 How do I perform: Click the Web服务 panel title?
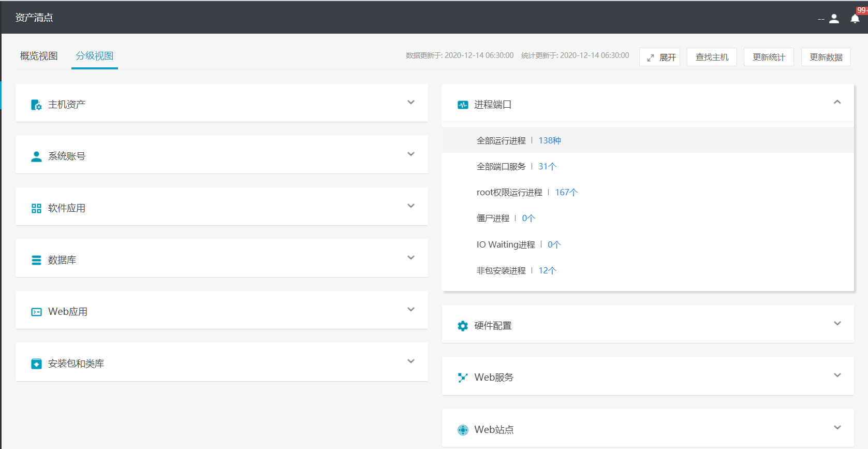click(494, 378)
